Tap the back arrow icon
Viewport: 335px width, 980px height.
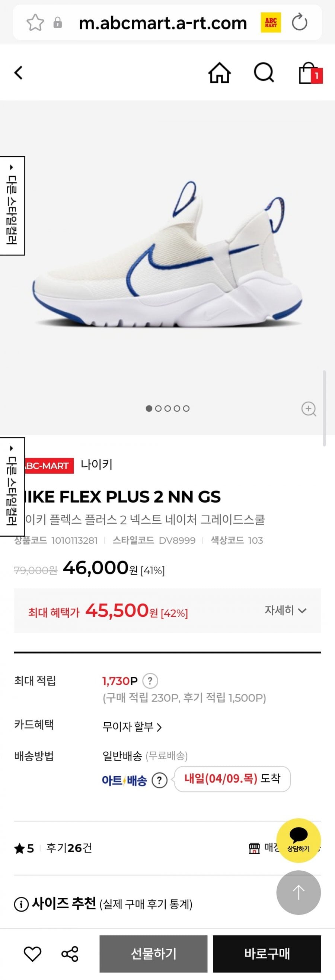pos(18,72)
